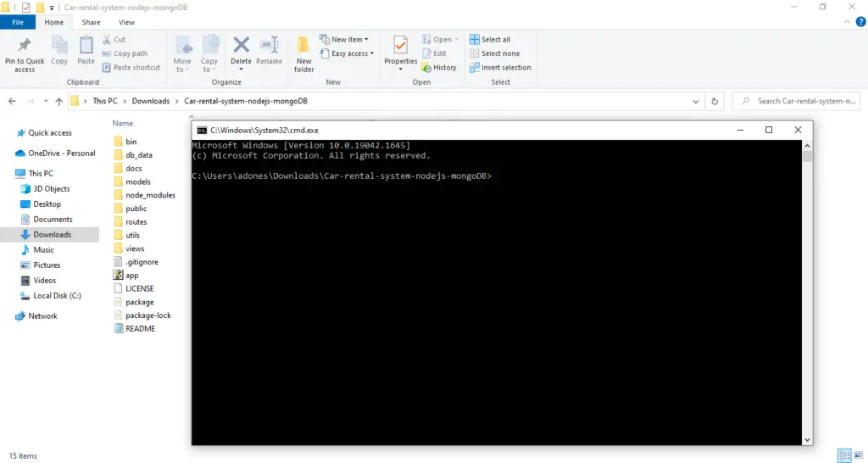Click Downloads in address breadcrumb

(x=151, y=102)
